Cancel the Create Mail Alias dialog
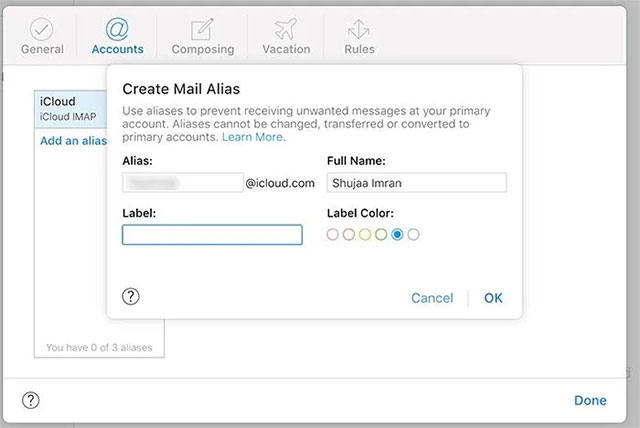The height and width of the screenshot is (428, 640). pos(432,298)
